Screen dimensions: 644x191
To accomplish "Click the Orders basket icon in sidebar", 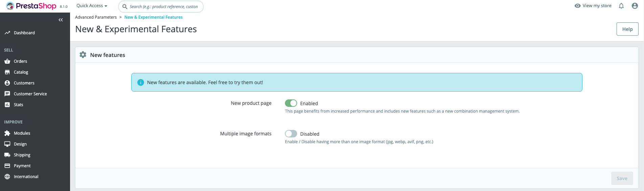I will 7,61.
